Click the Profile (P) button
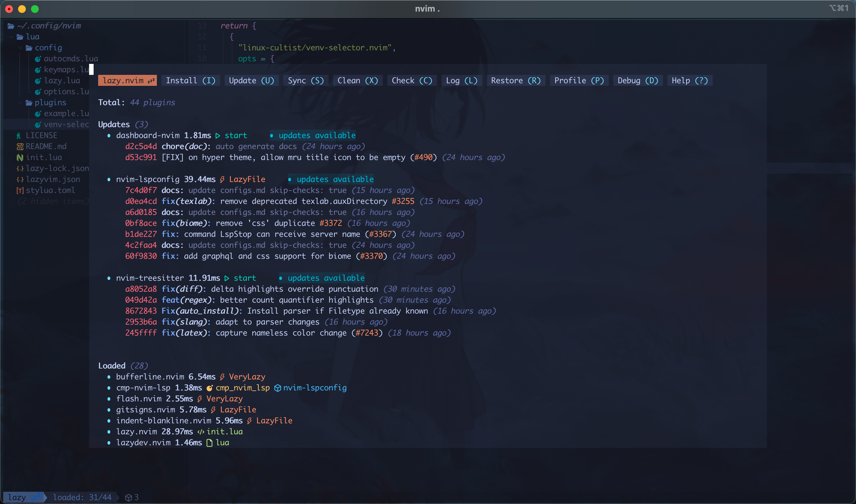Viewport: 856px width, 504px height. pos(579,80)
